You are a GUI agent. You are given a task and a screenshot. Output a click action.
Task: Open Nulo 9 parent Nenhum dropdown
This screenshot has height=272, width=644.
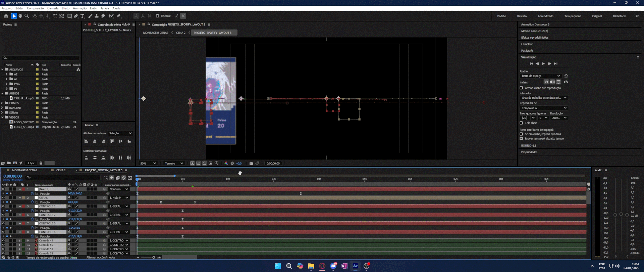[x=119, y=189]
